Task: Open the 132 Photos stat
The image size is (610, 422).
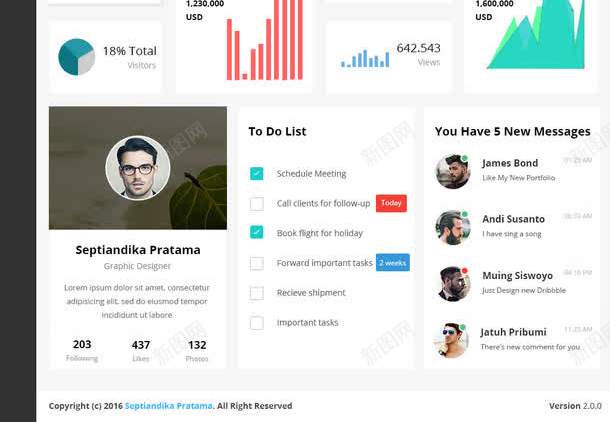Action: 197,350
